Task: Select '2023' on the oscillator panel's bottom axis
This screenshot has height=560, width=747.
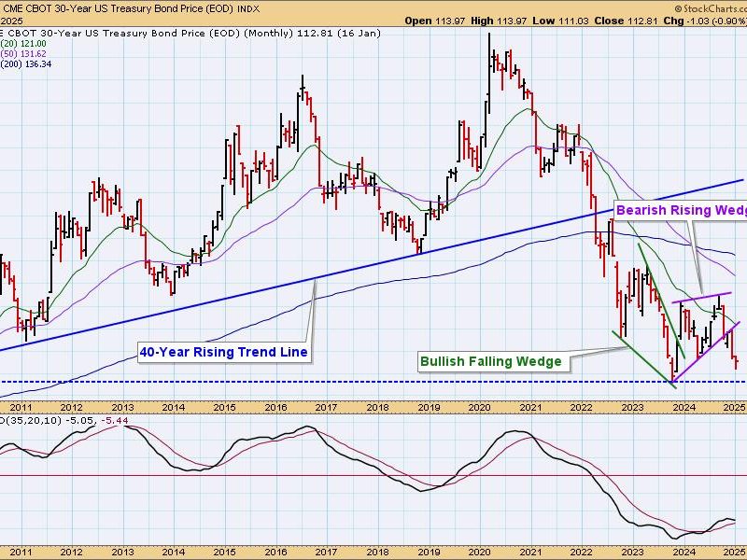Action: [x=632, y=553]
